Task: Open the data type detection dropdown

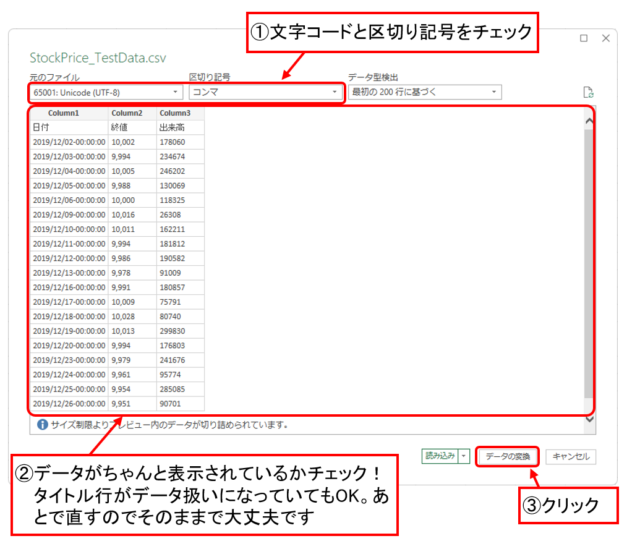Action: [424, 92]
